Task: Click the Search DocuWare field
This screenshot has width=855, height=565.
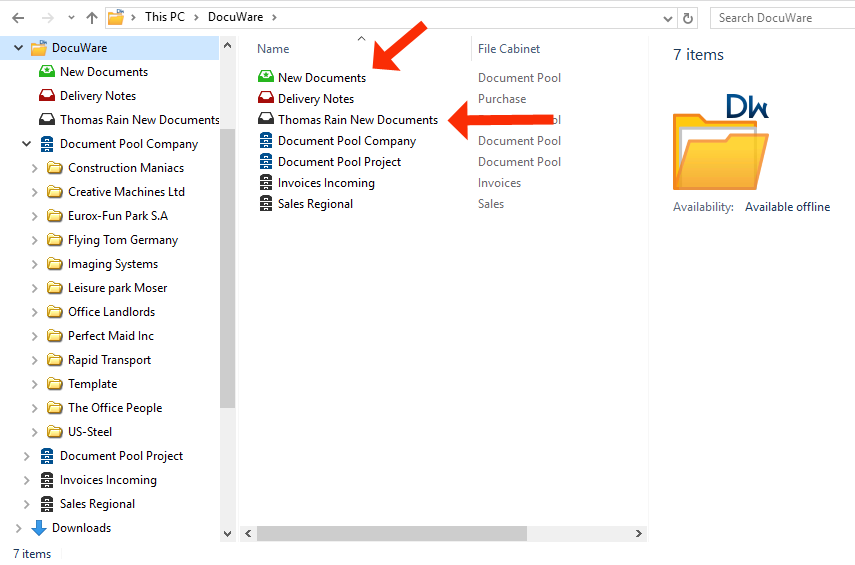Action: [x=782, y=18]
